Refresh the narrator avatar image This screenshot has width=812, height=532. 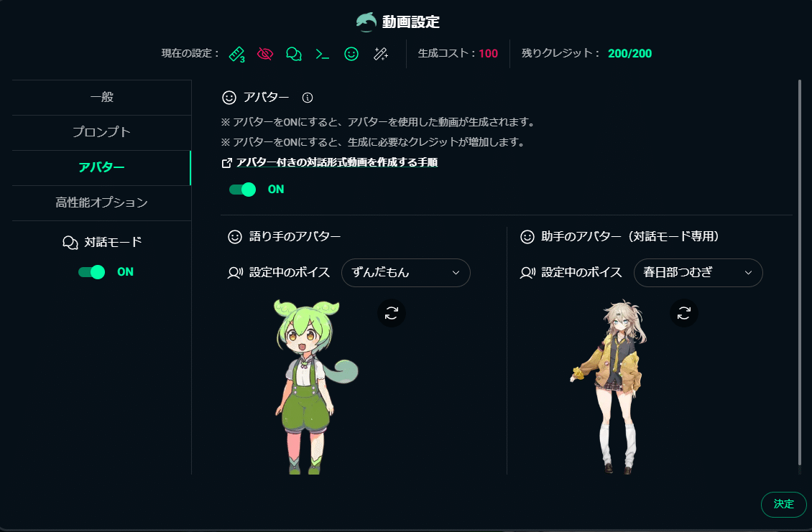pyautogui.click(x=392, y=313)
